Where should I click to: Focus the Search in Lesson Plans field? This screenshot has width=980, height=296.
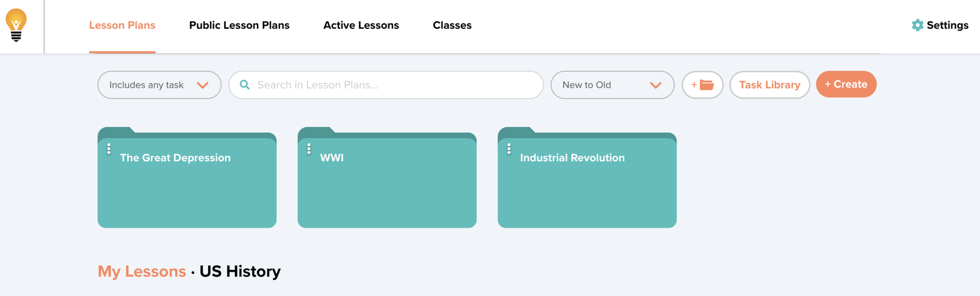click(392, 85)
